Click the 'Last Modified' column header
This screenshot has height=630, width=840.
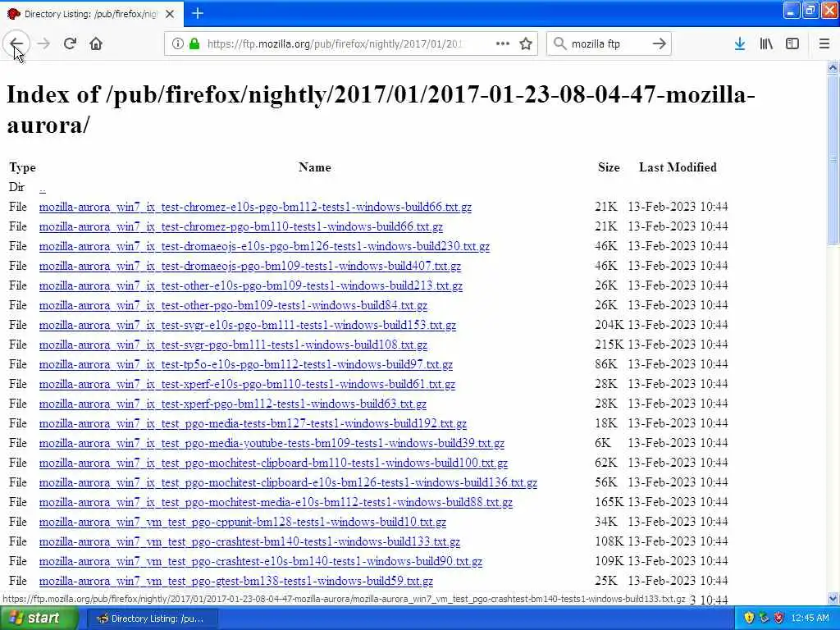678,167
